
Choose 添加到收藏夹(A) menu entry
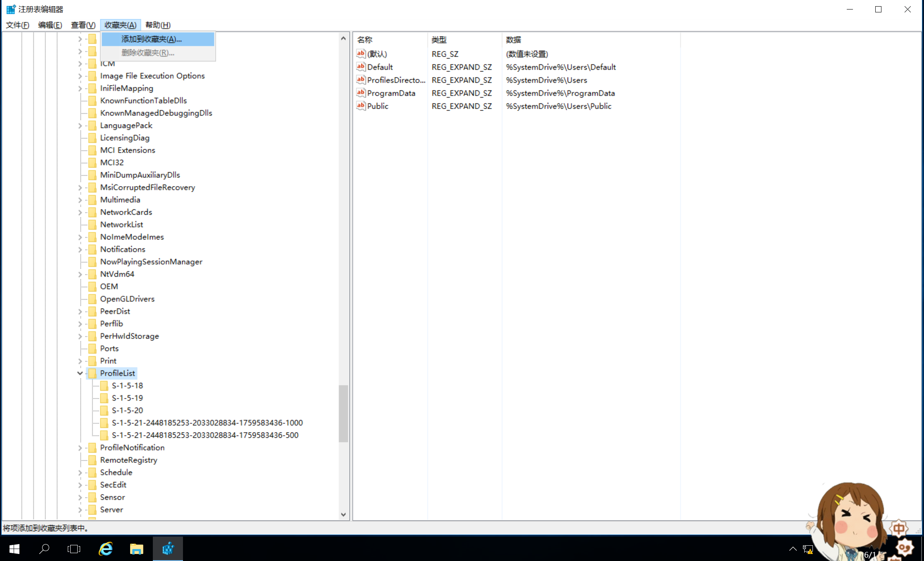click(x=152, y=39)
